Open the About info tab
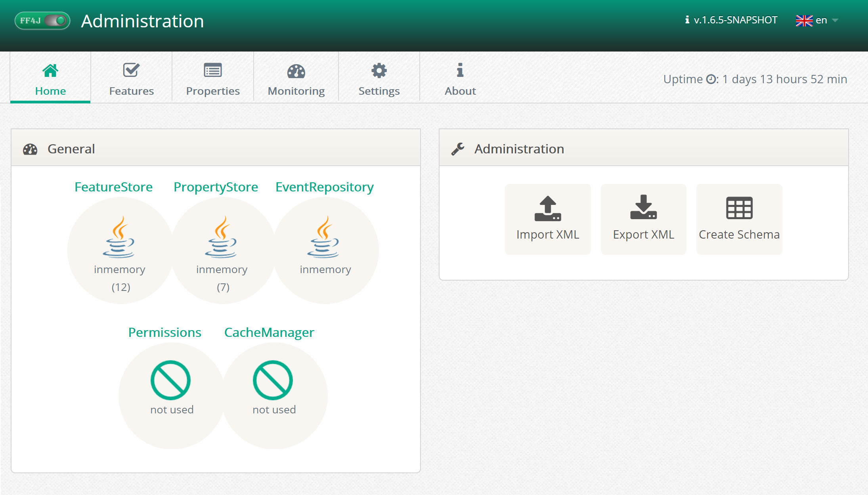This screenshot has width=868, height=495. pyautogui.click(x=460, y=79)
